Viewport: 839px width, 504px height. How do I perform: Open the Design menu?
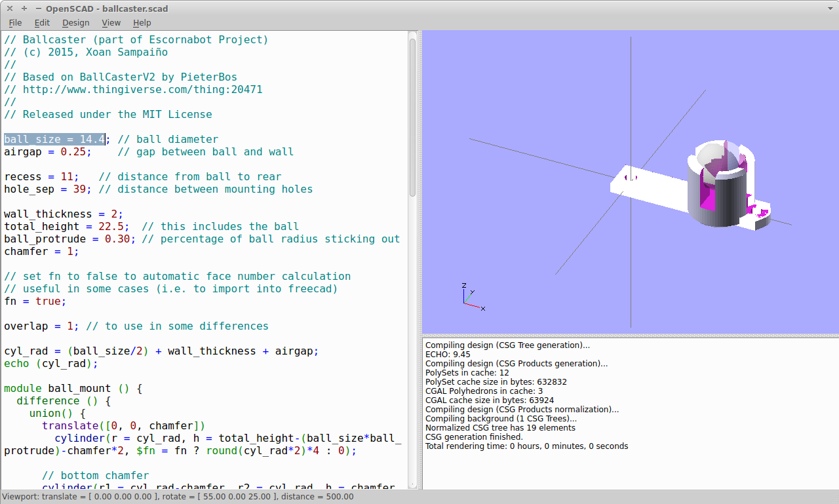pos(76,22)
